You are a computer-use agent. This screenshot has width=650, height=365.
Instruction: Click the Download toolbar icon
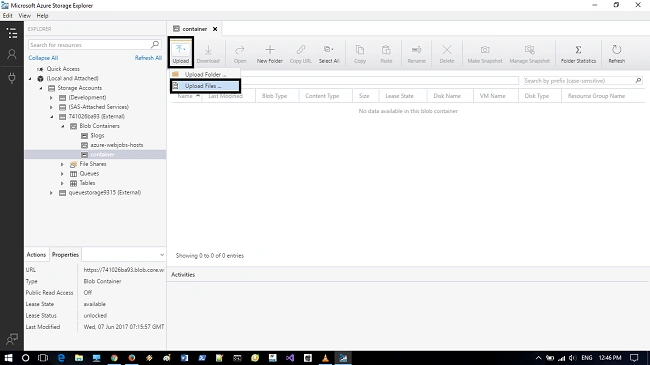208,54
